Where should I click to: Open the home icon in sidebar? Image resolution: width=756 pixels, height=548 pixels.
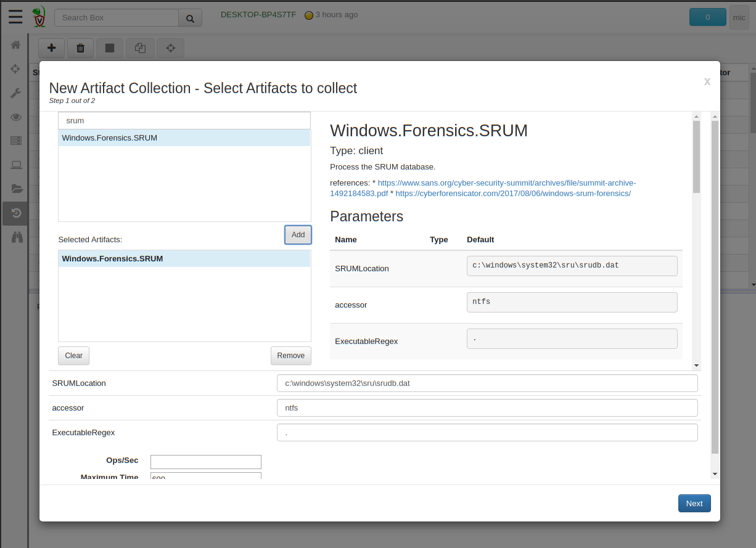(16, 45)
